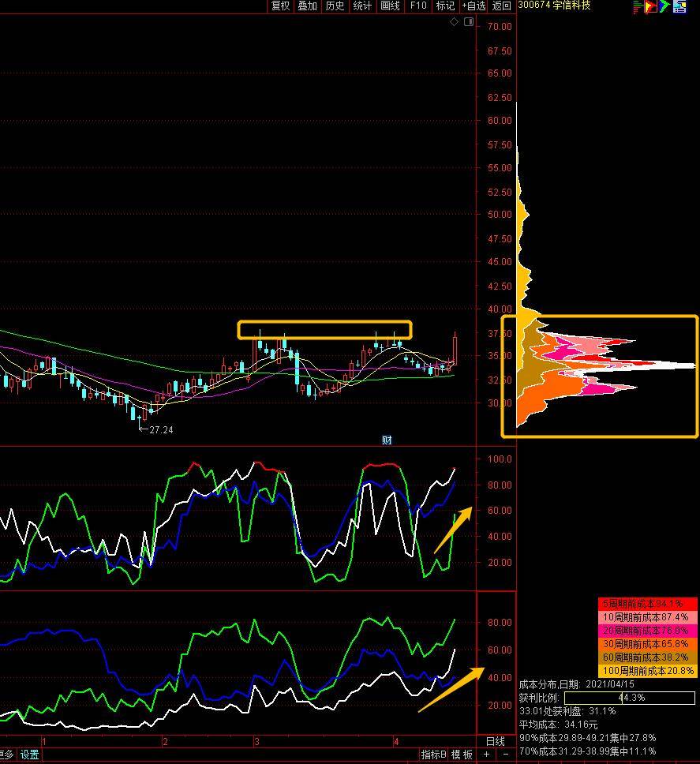The image size is (700, 764).
Task: Toggle the side panel icon near 70.00
Action: pos(469,21)
